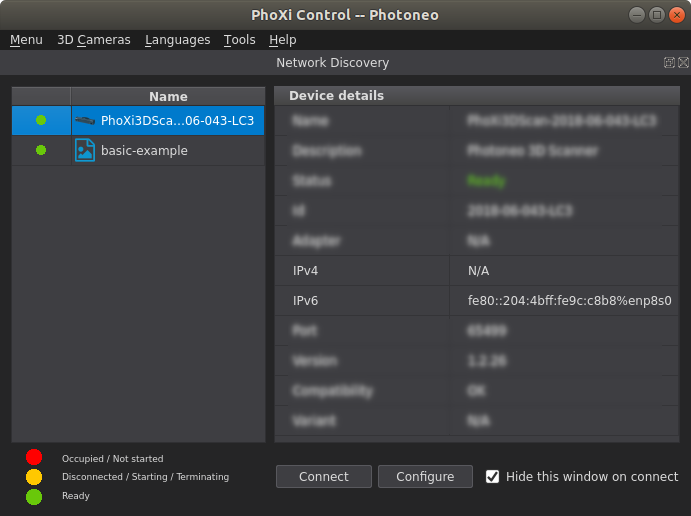This screenshot has height=516, width=691.
Task: Select the basic-example file image icon
Action: point(85,150)
